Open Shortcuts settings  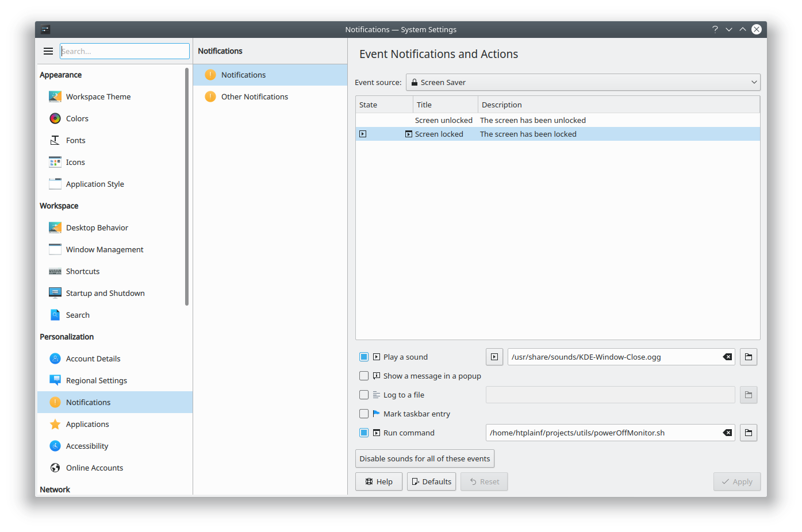click(115, 271)
